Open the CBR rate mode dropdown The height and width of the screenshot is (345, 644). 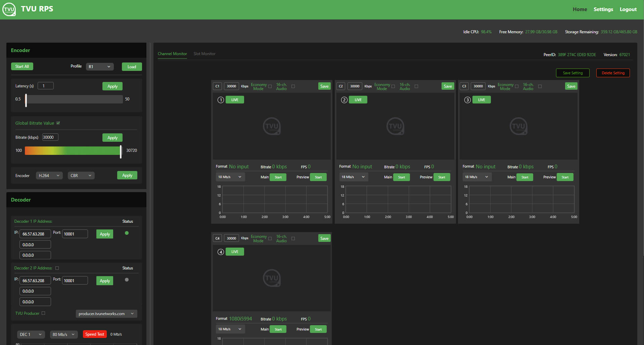tap(81, 175)
